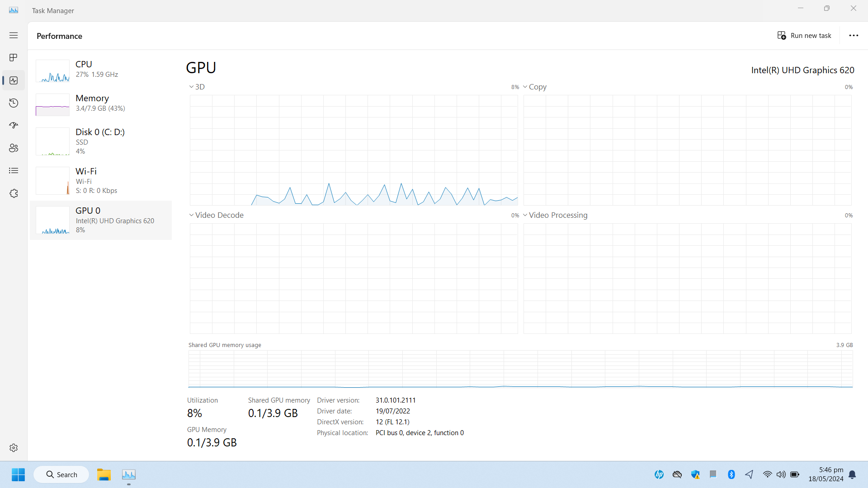Image resolution: width=868 pixels, height=488 pixels.
Task: Click the taskbar Search box
Action: [x=61, y=475]
